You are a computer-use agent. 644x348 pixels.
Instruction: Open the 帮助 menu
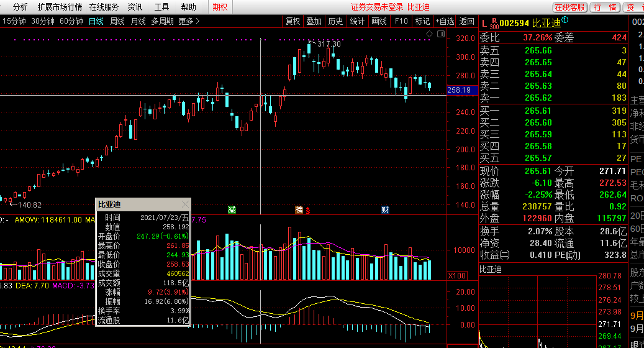(189, 7)
